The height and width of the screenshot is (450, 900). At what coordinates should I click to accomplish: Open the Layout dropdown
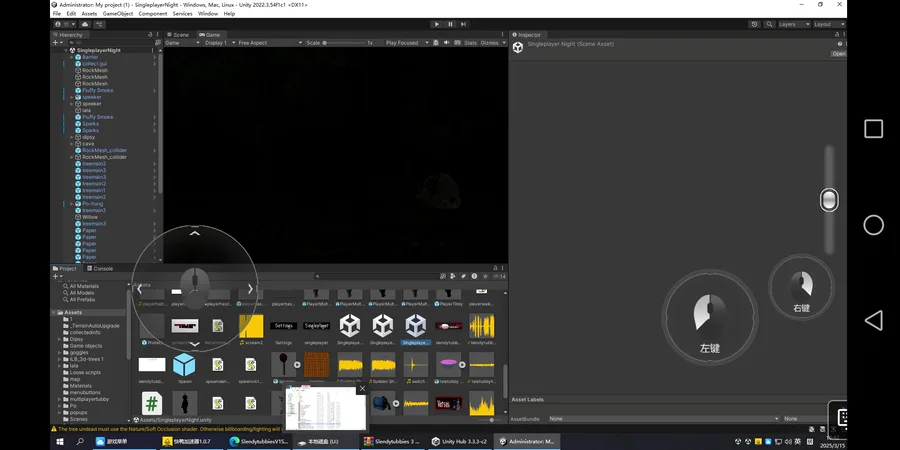click(x=829, y=24)
